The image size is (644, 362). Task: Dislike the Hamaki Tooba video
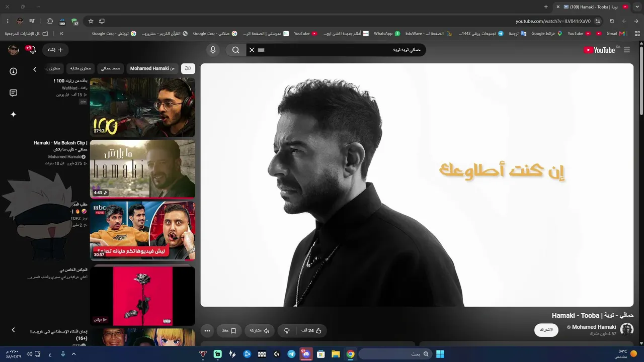[x=287, y=331]
